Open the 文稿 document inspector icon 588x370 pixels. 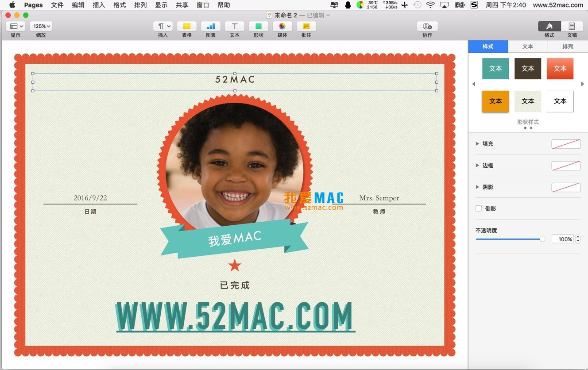(x=572, y=26)
